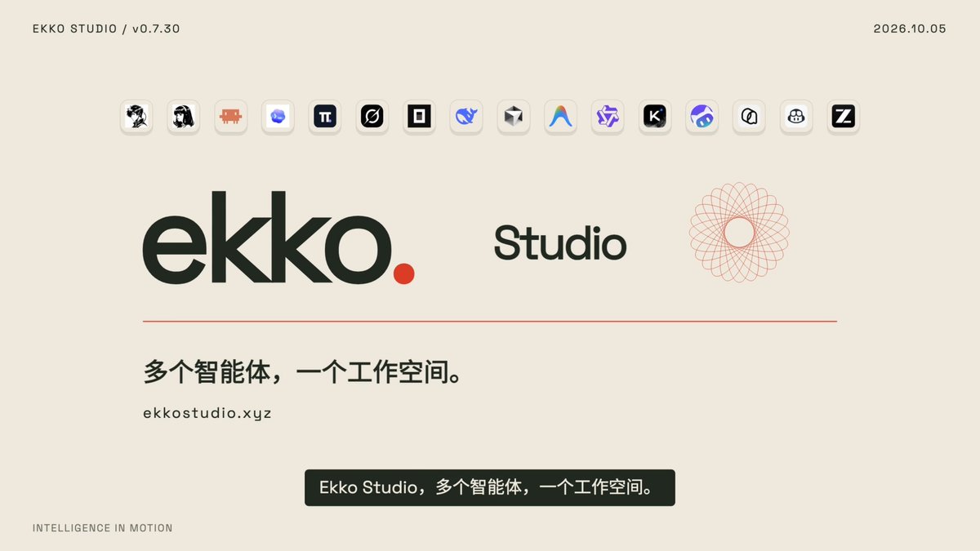Click the large ekko. logo wordmark

coord(278,238)
